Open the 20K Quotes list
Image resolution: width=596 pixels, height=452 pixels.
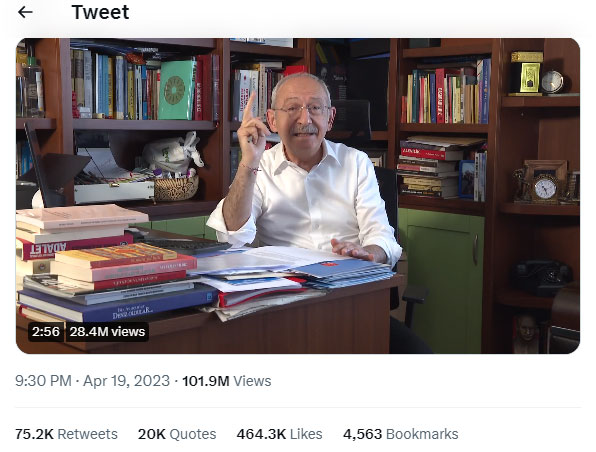177,434
